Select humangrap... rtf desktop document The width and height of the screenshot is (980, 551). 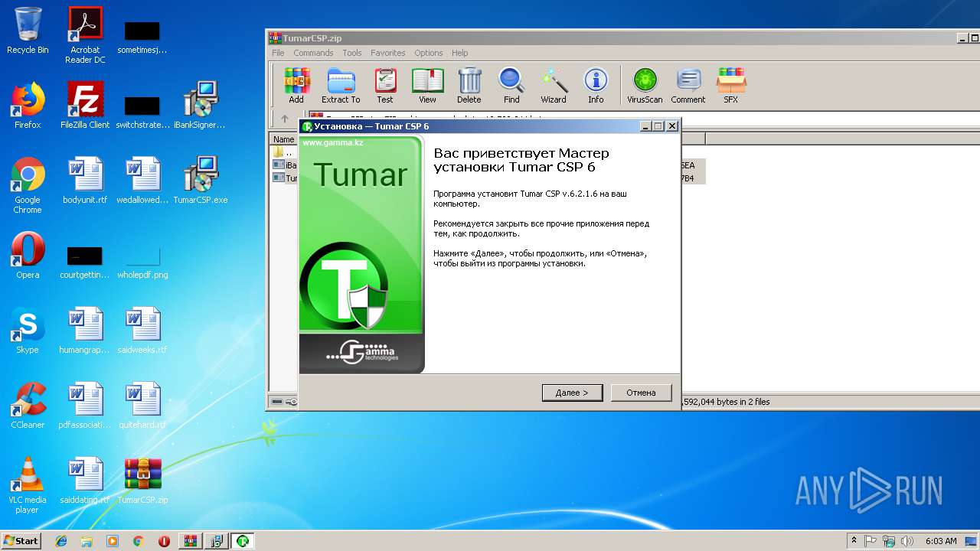(x=85, y=331)
